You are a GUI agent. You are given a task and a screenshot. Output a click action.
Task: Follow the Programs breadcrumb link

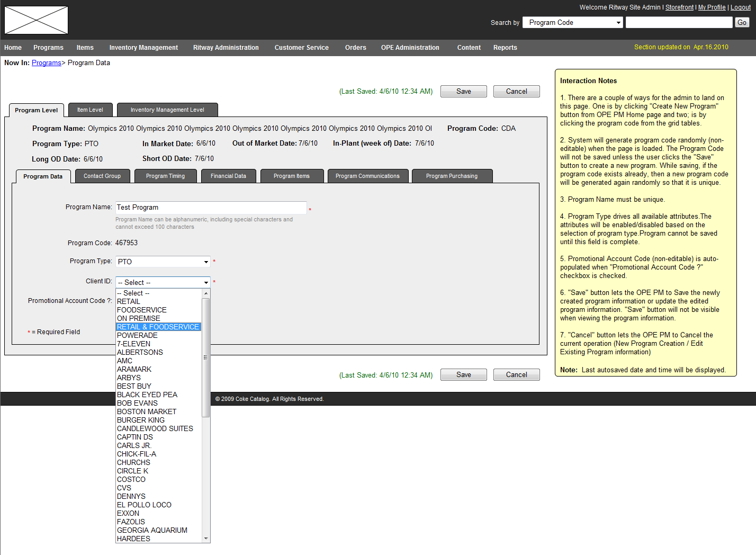pyautogui.click(x=47, y=62)
